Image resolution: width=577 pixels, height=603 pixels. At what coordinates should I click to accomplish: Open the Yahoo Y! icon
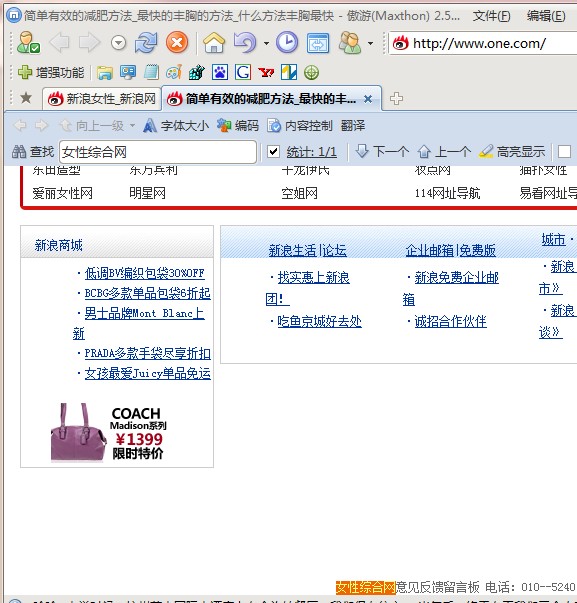tap(266, 72)
